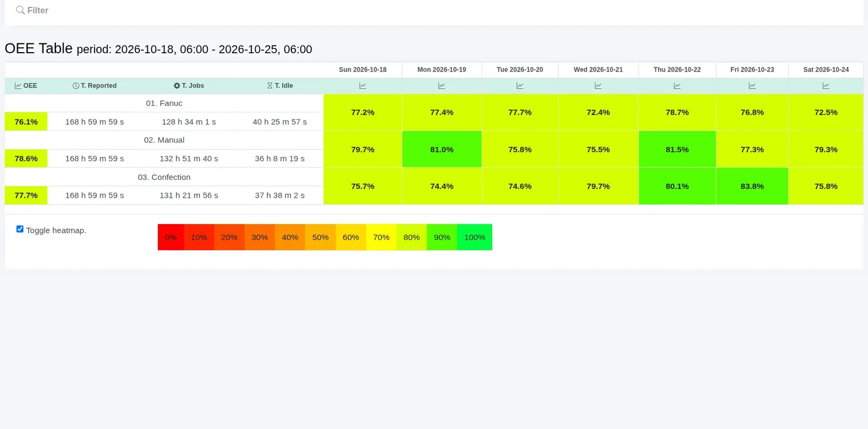
Task: Click the T. Jobs column header
Action: 189,86
